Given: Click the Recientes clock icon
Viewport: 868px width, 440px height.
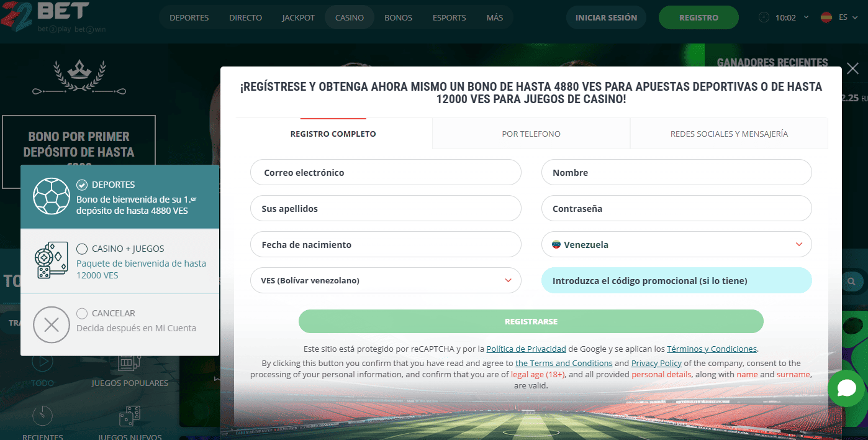Looking at the screenshot, I should (42, 416).
